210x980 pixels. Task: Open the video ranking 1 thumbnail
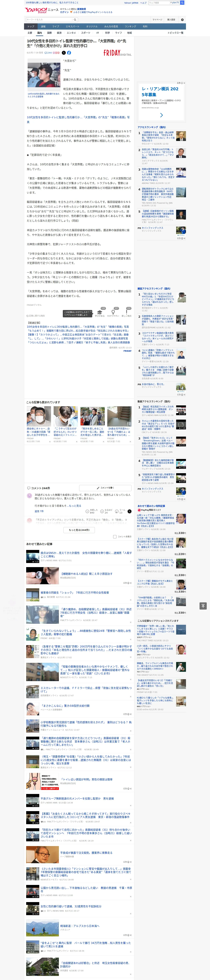181,410
